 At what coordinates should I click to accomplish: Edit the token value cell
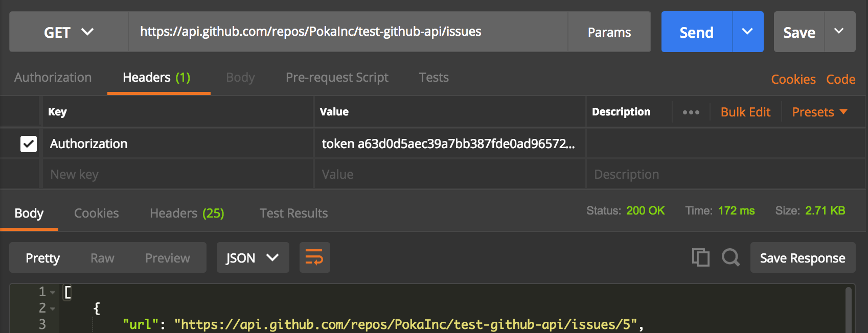449,144
